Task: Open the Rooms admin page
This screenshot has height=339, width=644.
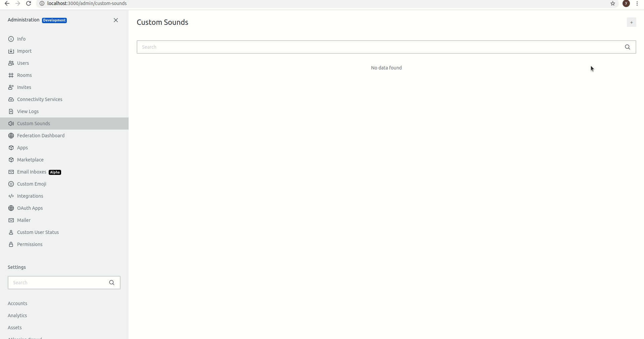Action: [64, 75]
